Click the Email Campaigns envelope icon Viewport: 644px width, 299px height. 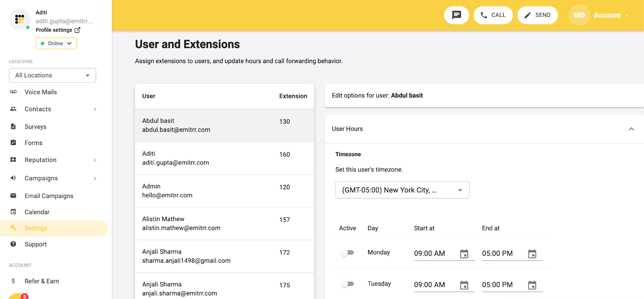coord(13,195)
